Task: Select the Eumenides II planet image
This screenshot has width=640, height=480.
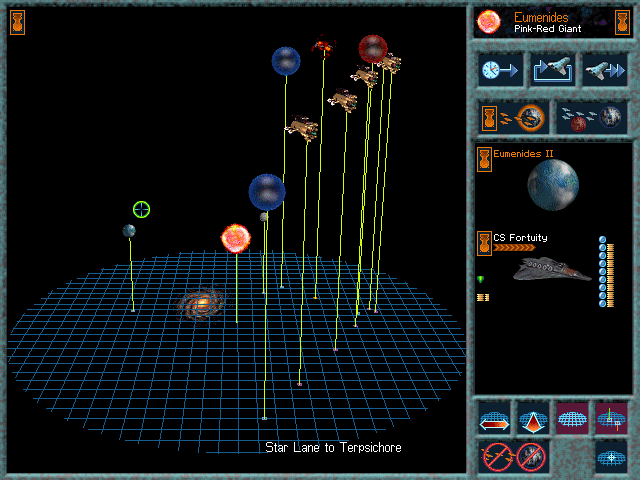Action: (x=553, y=185)
